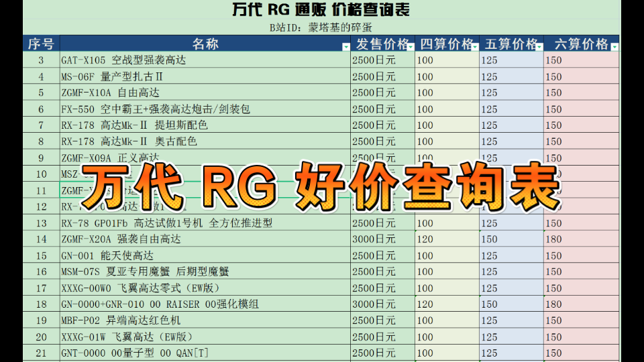The image size is (644, 362).
Task: Select cell MBF-P02 异端高达红色机
Action: pyautogui.click(x=205, y=320)
